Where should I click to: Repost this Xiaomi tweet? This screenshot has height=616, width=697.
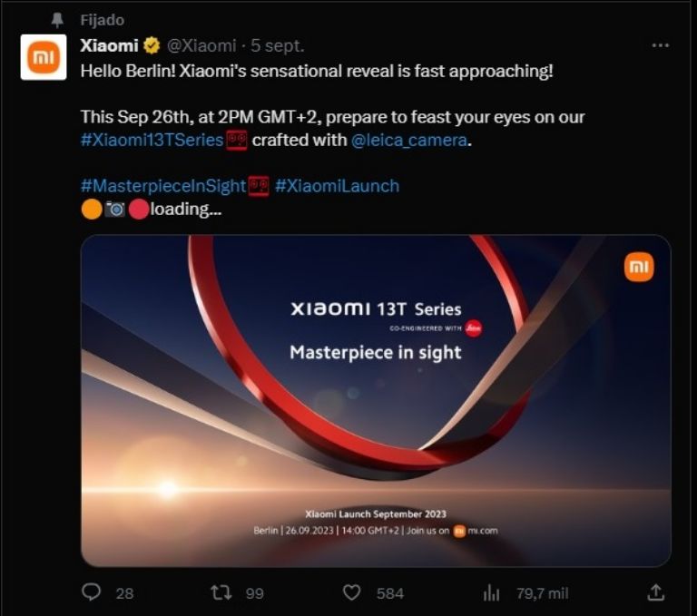pos(221,592)
